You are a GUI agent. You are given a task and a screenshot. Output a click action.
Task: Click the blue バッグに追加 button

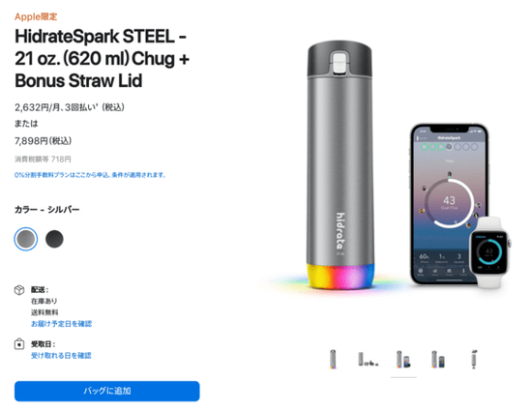tap(106, 391)
